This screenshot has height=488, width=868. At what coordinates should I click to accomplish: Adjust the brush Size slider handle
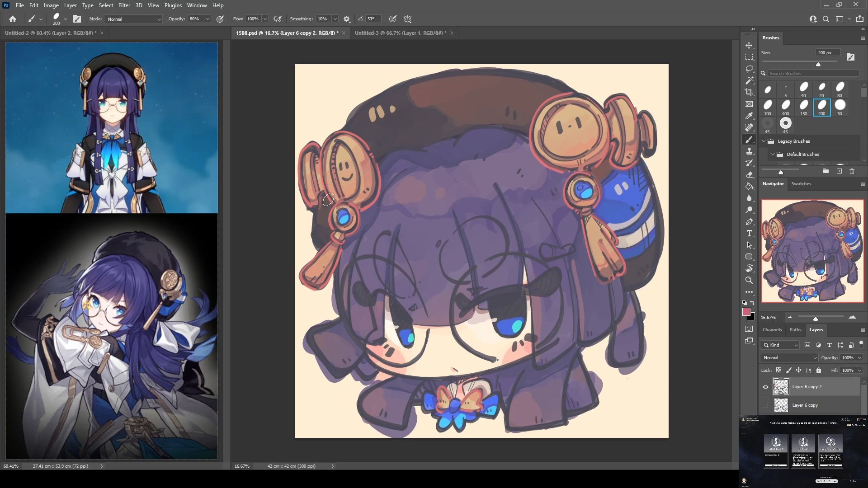click(x=818, y=64)
